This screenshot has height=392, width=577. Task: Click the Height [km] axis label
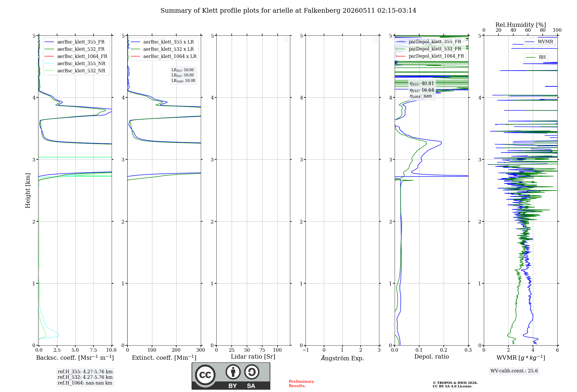point(28,191)
